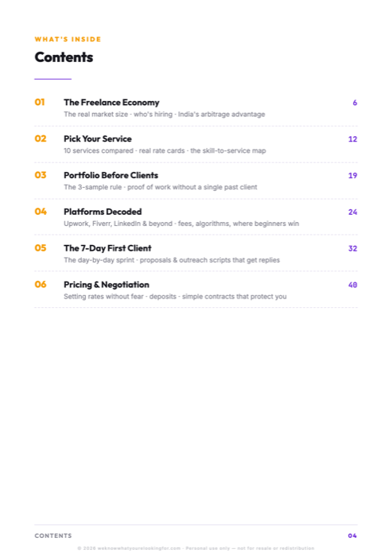Click the Contents heading
This screenshot has height=557, width=392.
click(x=64, y=57)
